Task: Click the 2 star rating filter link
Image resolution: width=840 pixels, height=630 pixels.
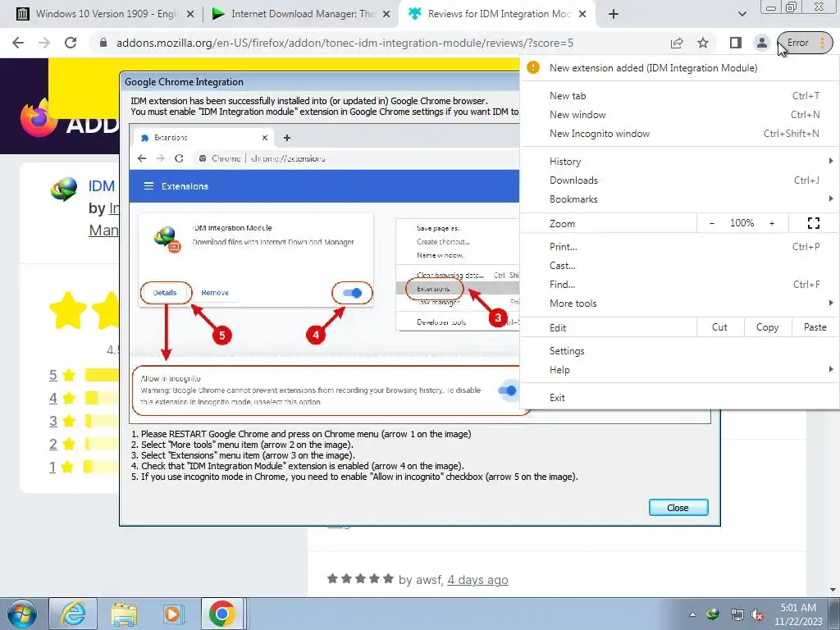Action: click(53, 444)
